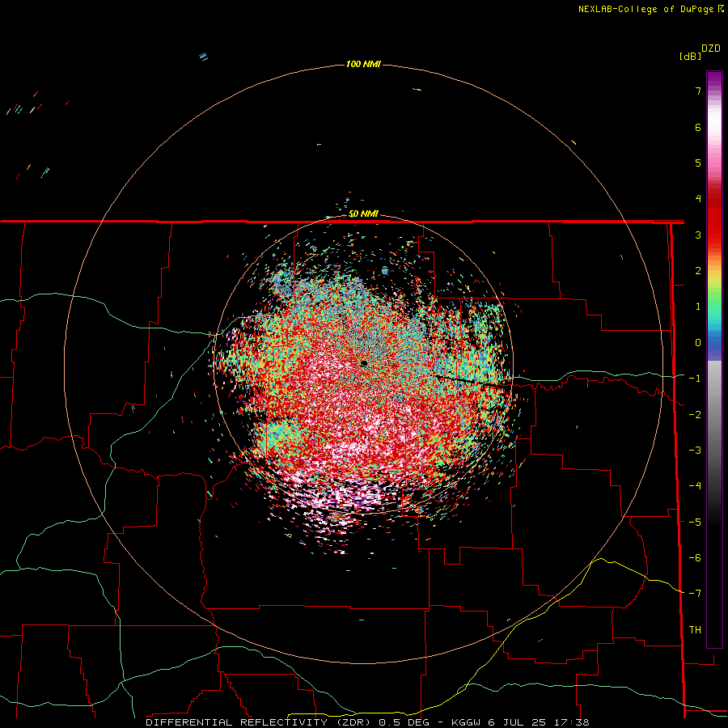This screenshot has width=728, height=728.
Task: Click the TH threshold scale label
Action: [x=695, y=630]
